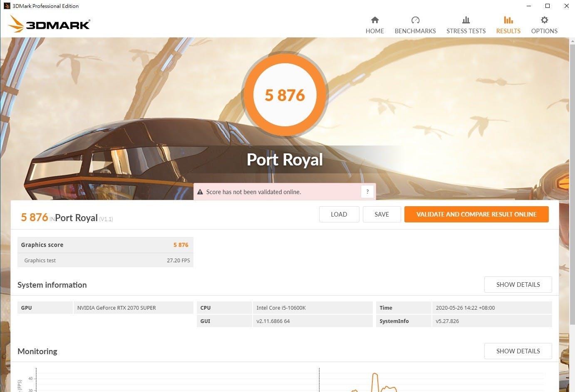Click the Graphics score label
575x392 pixels.
tap(42, 245)
